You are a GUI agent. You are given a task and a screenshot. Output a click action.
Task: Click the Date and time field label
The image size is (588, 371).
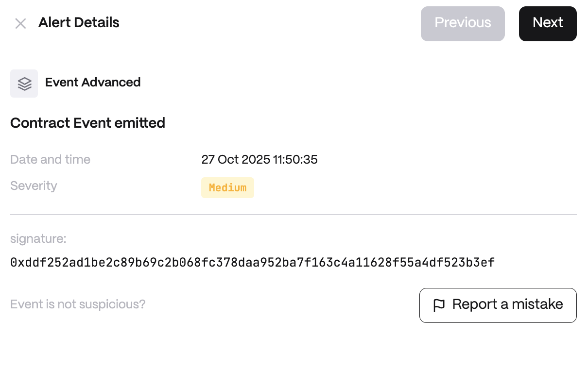click(50, 160)
